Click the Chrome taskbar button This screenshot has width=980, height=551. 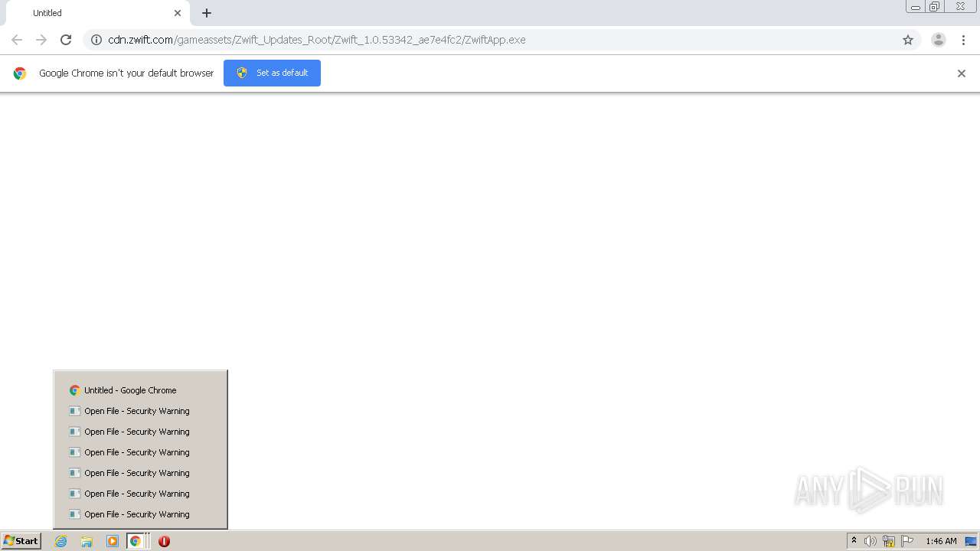point(138,541)
